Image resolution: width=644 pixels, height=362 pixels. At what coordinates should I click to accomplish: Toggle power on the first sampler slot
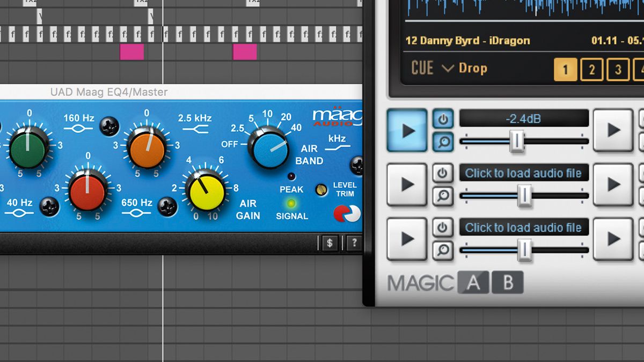443,119
